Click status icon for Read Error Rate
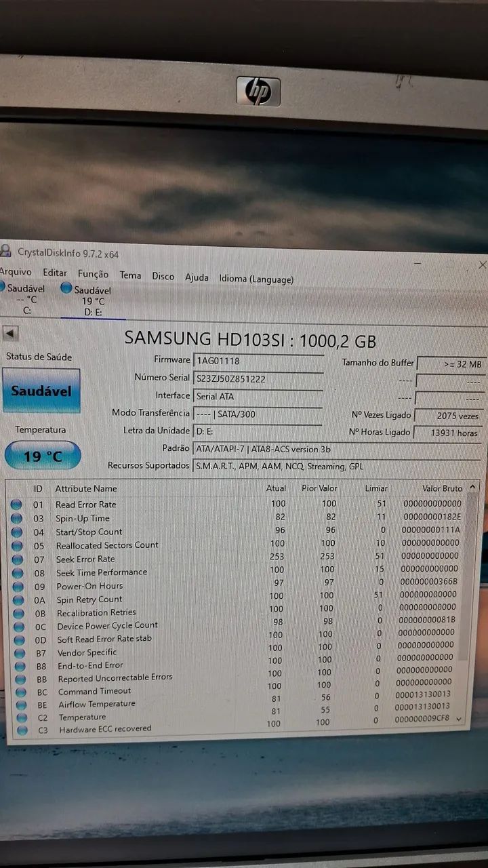 [17, 505]
